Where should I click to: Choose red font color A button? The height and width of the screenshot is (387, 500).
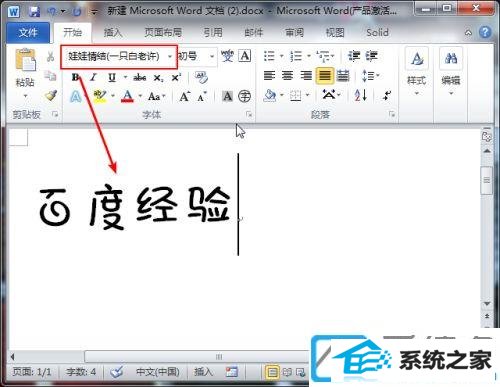[x=127, y=96]
